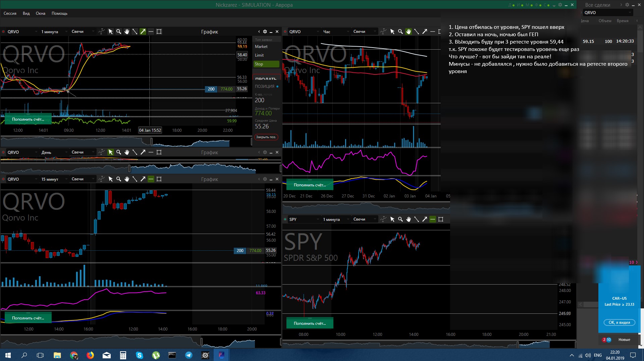Open 'Вид' menu
644x361 pixels.
pyautogui.click(x=26, y=13)
